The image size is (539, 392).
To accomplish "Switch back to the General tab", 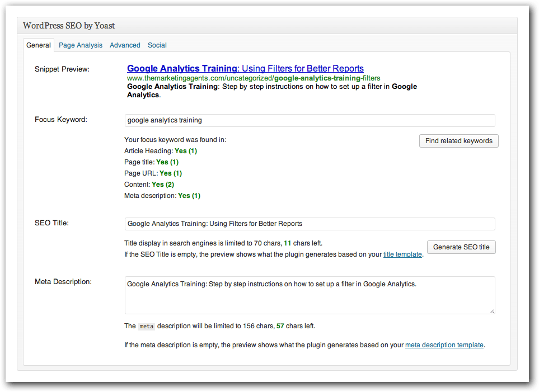I will pos(38,45).
